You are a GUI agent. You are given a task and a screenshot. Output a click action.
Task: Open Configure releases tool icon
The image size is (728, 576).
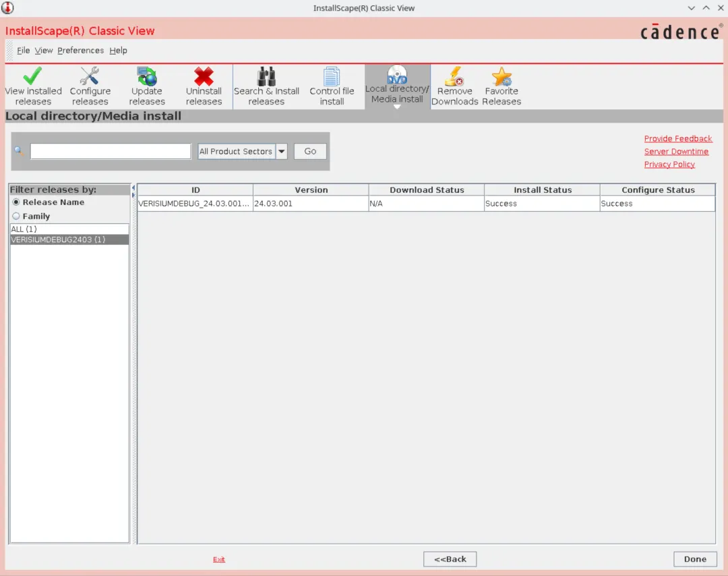click(x=90, y=76)
